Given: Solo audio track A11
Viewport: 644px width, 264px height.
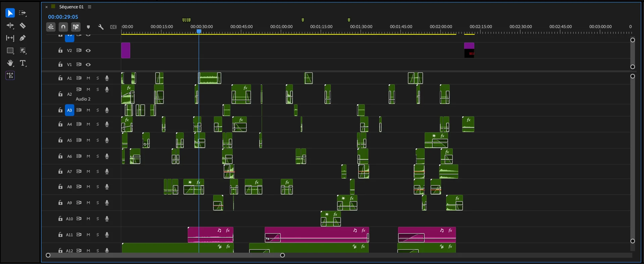Looking at the screenshot, I should coord(98,235).
